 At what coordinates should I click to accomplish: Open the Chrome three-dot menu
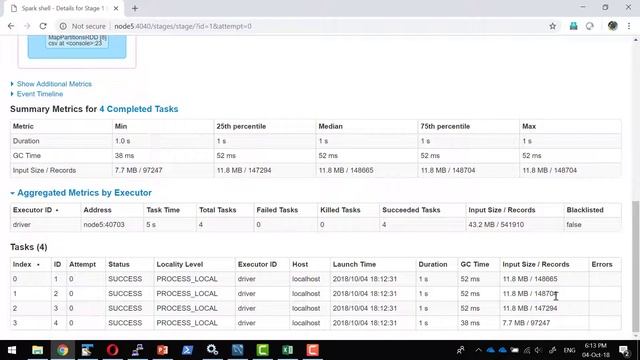(x=629, y=26)
